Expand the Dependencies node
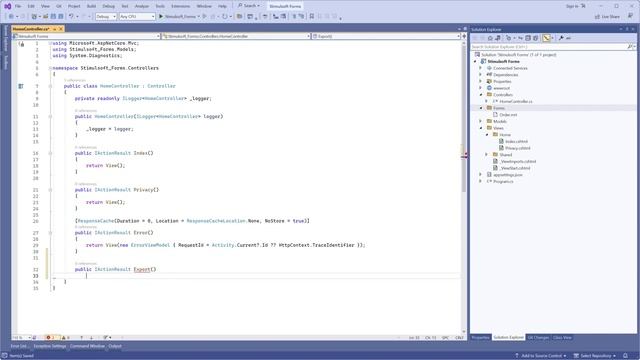This screenshot has height=360, width=640. click(x=480, y=75)
